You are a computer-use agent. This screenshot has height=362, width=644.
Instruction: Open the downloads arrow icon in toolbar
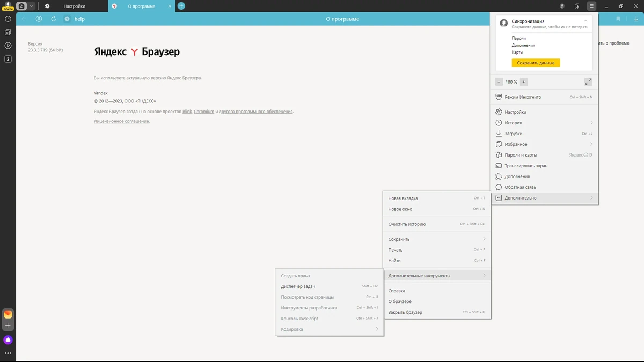[x=636, y=19]
